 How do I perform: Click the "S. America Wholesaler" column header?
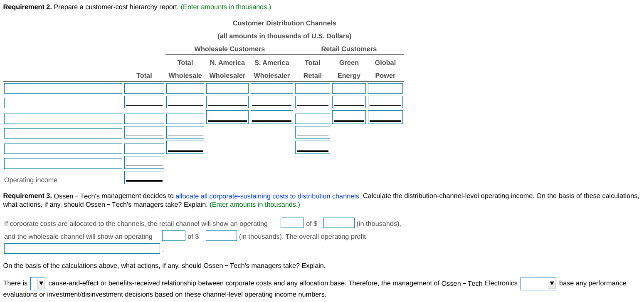(272, 69)
